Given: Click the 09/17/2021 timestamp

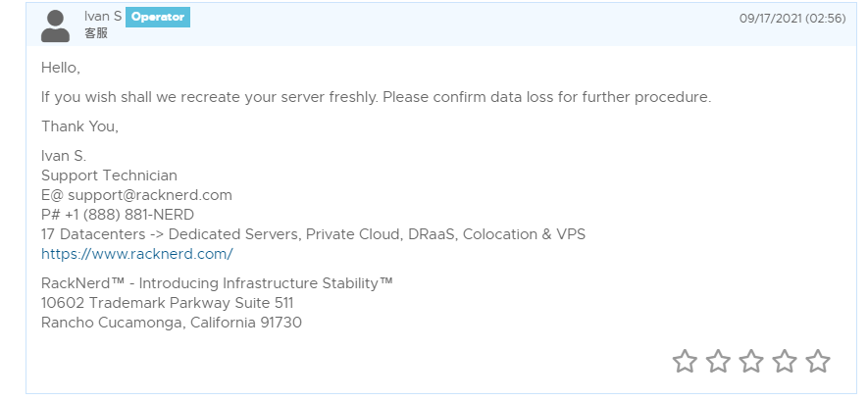Looking at the screenshot, I should click(x=791, y=18).
